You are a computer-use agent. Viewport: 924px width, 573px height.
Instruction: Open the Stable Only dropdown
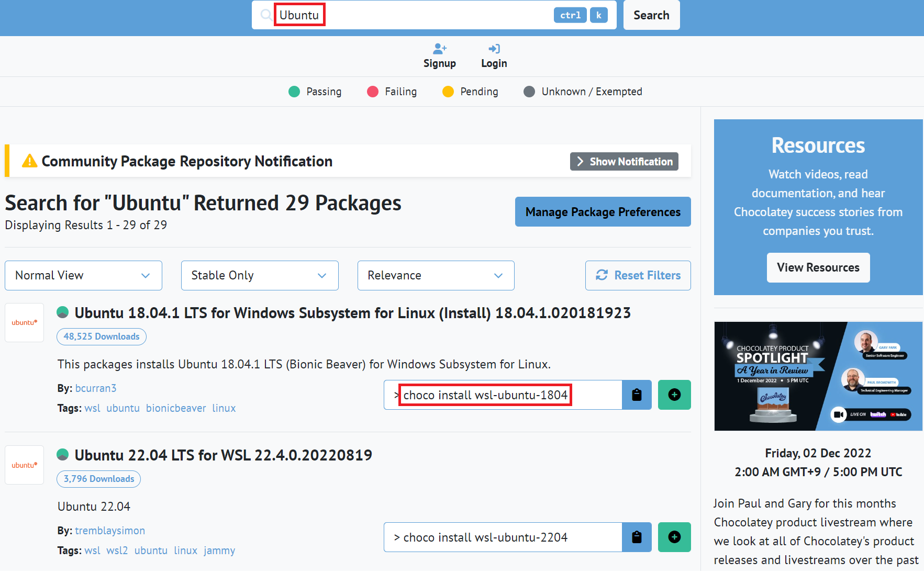(260, 275)
